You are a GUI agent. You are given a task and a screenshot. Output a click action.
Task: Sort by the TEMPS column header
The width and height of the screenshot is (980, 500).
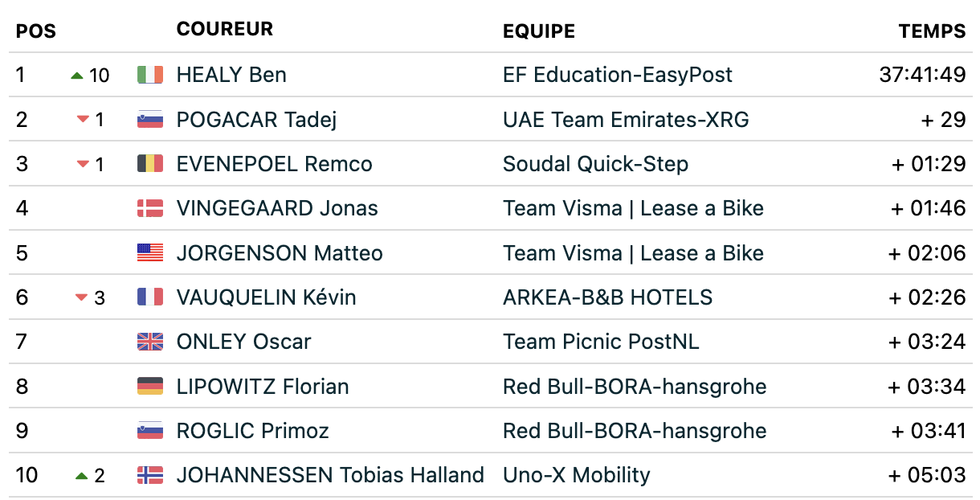click(932, 31)
